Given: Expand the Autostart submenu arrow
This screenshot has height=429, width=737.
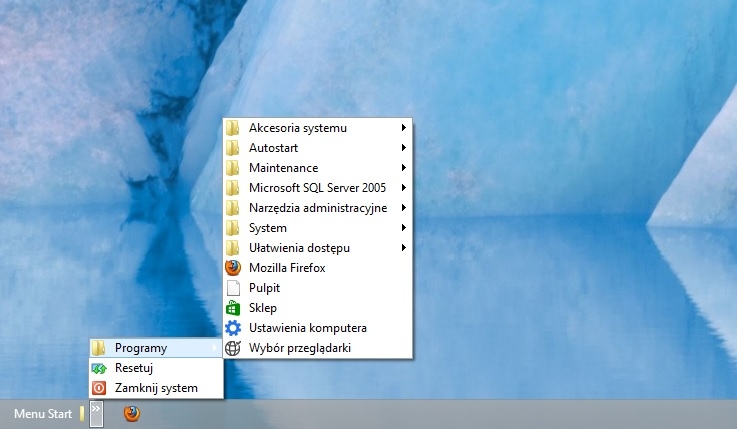Looking at the screenshot, I should [x=404, y=148].
